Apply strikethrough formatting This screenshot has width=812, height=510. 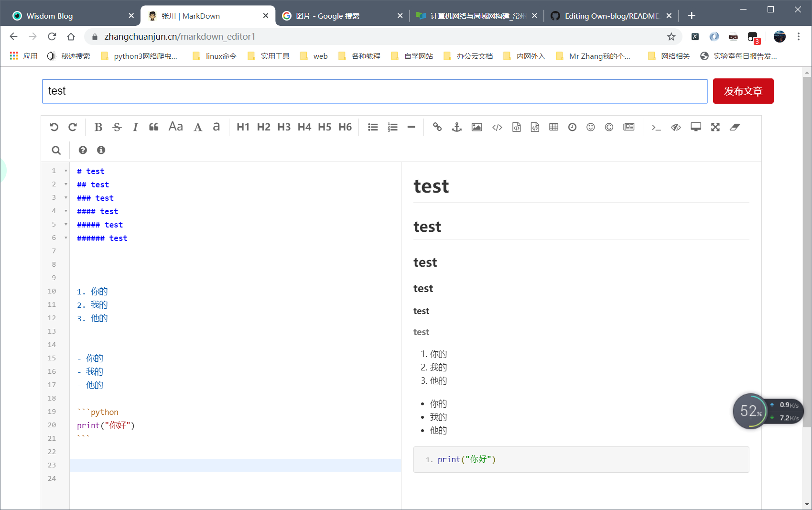117,127
